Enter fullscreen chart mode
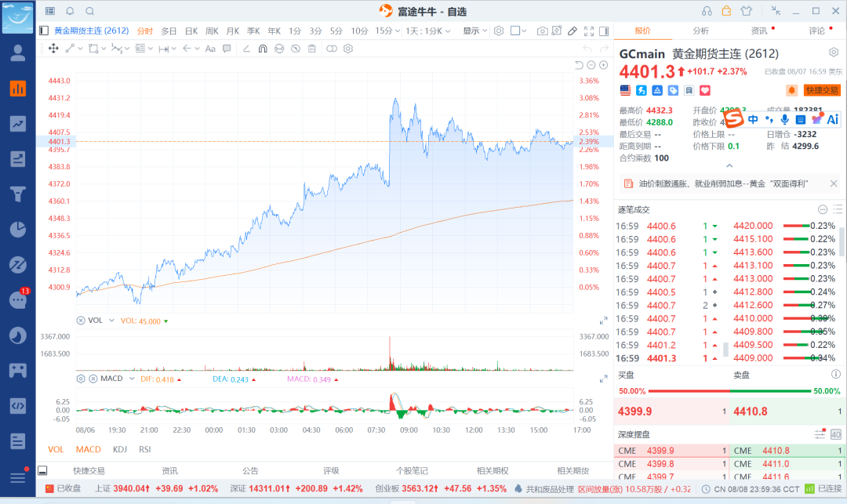Screen dimensions: 847x504 [x=589, y=31]
